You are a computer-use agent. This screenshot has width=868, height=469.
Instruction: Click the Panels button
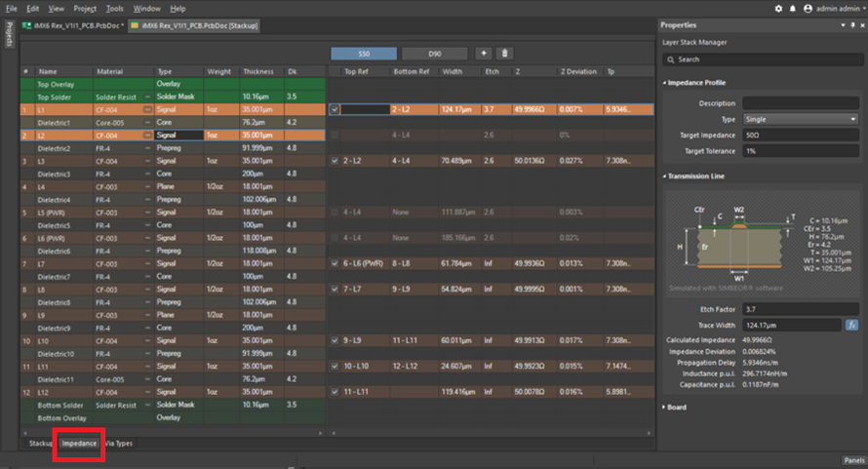[x=852, y=460]
